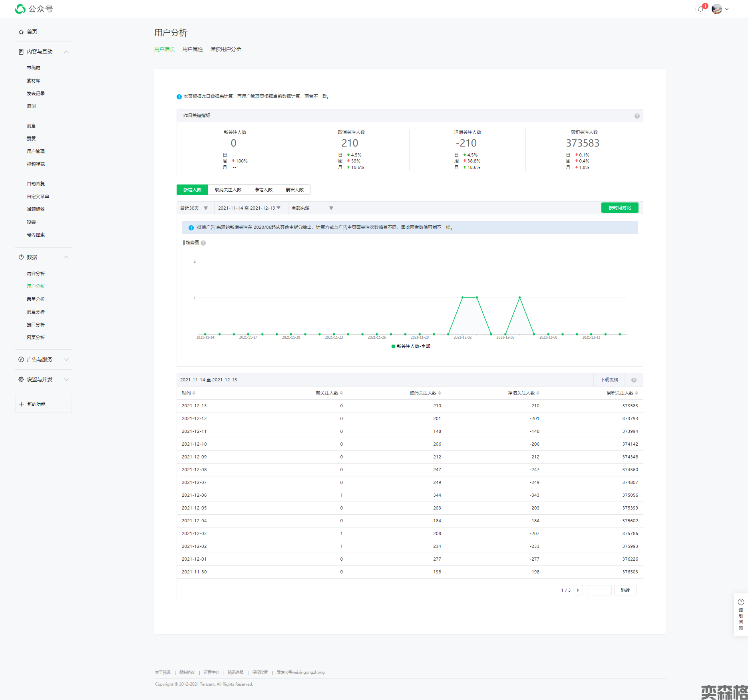
Task: Click the help icon in 昨日关键指标 header
Action: pyautogui.click(x=637, y=116)
